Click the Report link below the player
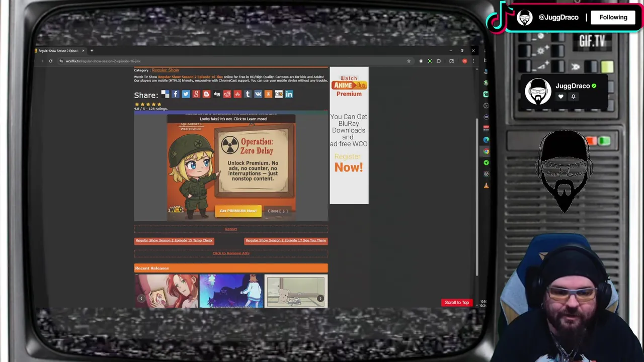This screenshot has height=362, width=644. (x=231, y=229)
